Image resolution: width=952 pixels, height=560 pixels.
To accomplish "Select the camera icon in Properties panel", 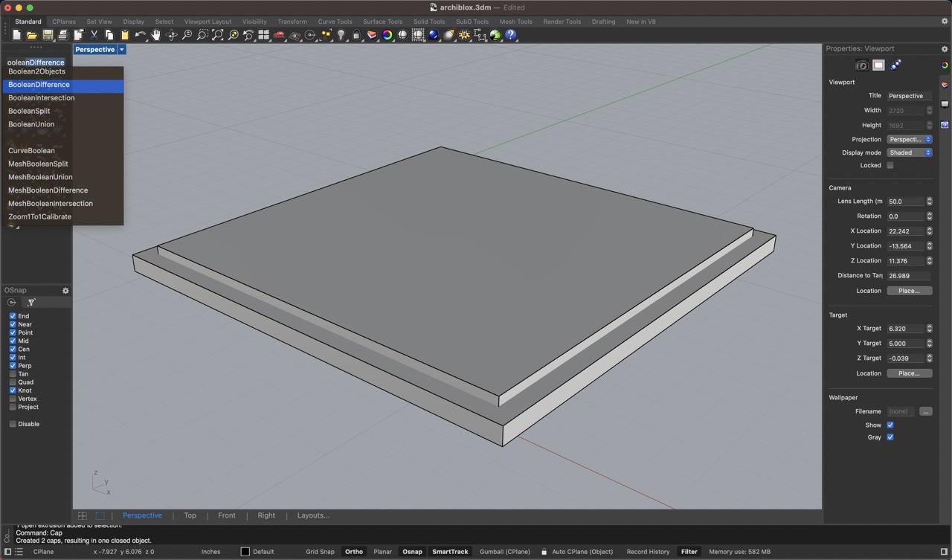I will click(862, 65).
